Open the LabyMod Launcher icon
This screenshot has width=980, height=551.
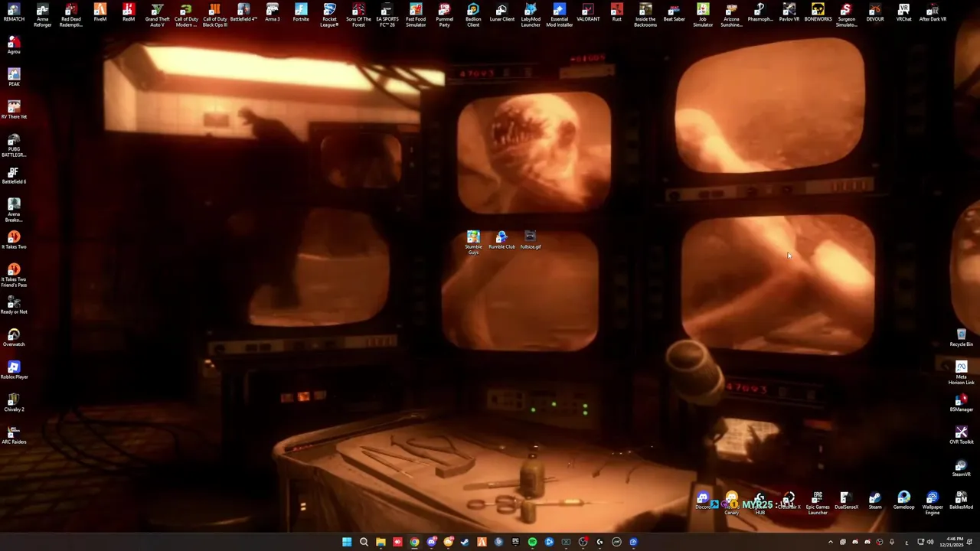(x=531, y=15)
